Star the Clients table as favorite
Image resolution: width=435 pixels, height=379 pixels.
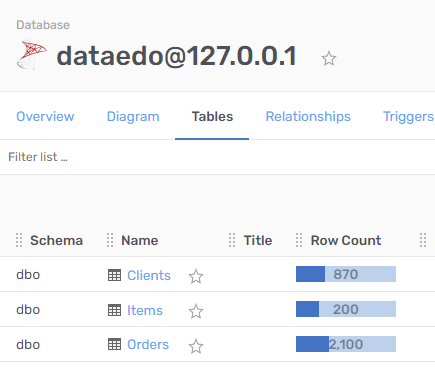pyautogui.click(x=196, y=276)
